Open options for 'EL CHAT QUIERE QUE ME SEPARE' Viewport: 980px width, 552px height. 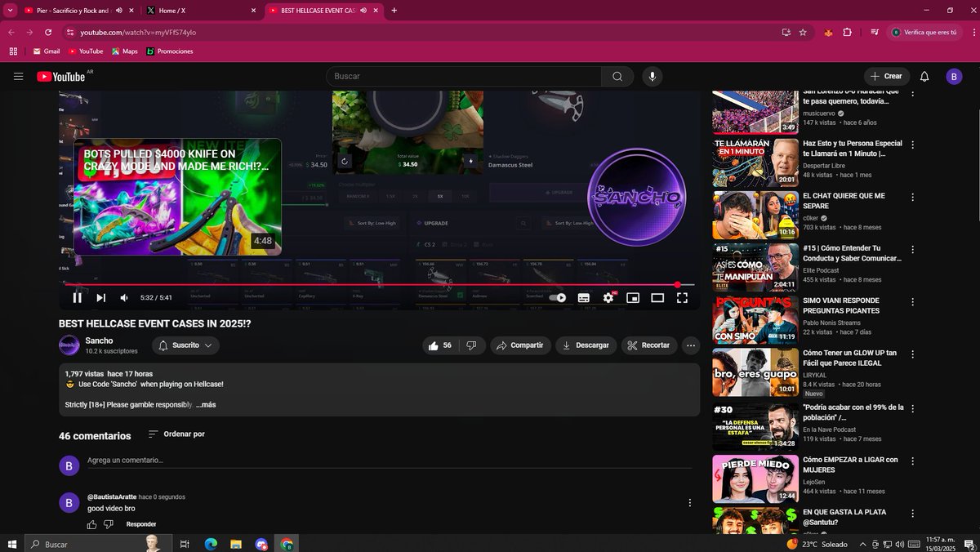(x=913, y=197)
